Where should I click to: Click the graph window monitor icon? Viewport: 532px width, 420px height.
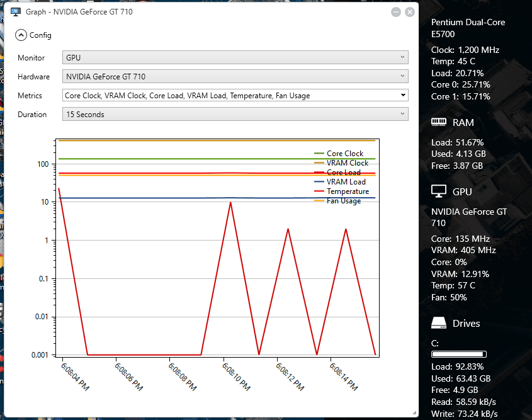[16, 12]
